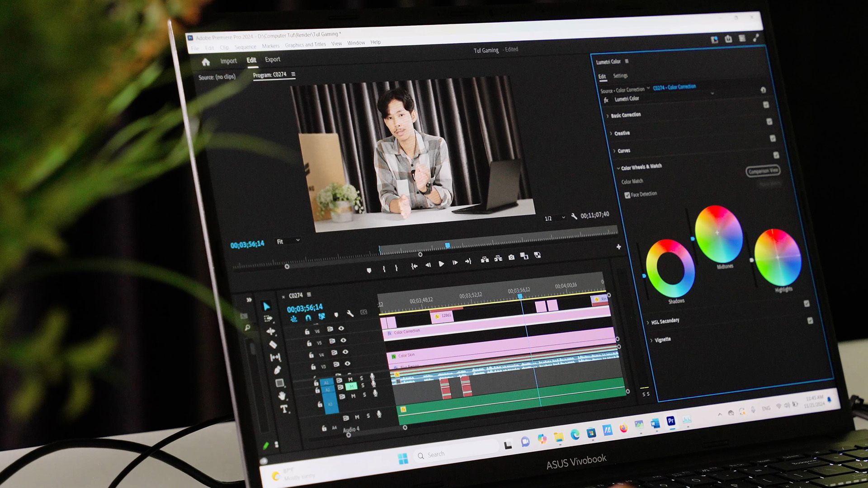Image resolution: width=868 pixels, height=488 pixels.
Task: Click the Add Marker button under the Program monitor
Action: point(369,270)
